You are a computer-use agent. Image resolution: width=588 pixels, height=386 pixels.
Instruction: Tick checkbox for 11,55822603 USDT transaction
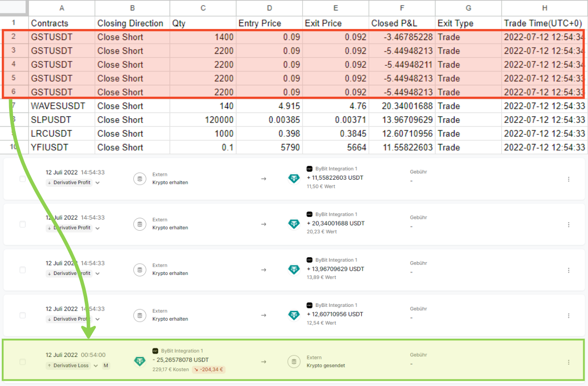coord(22,179)
